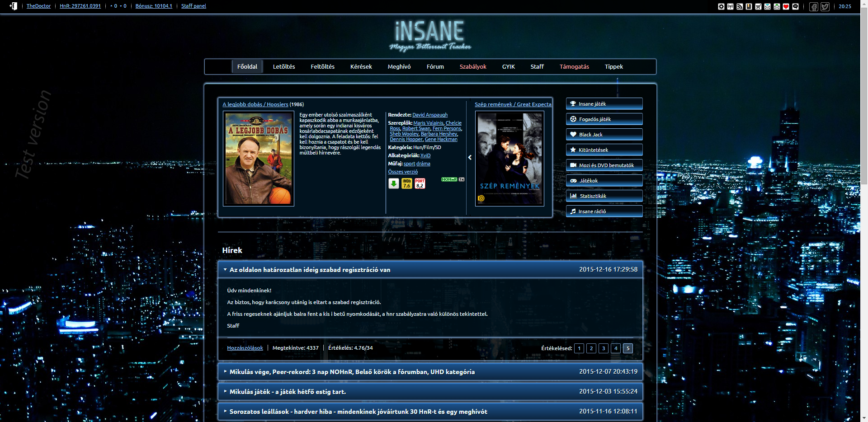The height and width of the screenshot is (422, 868).
Task: Download Hoosiers torrent with green arrow icon
Action: coord(393,183)
